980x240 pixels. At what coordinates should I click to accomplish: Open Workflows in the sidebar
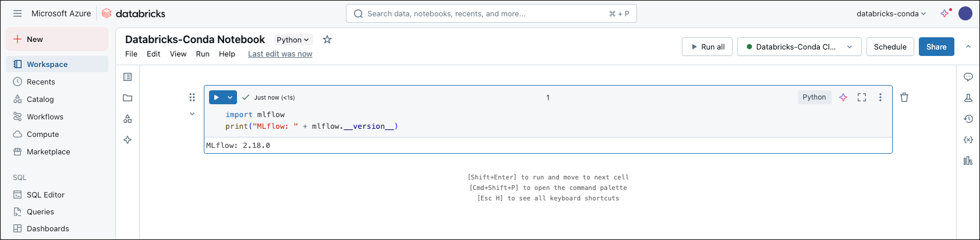click(57, 117)
